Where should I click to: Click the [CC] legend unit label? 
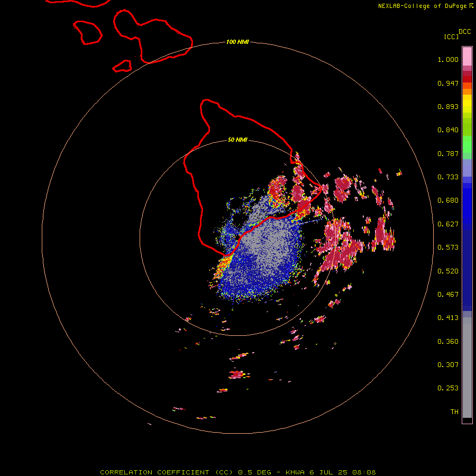pos(452,36)
